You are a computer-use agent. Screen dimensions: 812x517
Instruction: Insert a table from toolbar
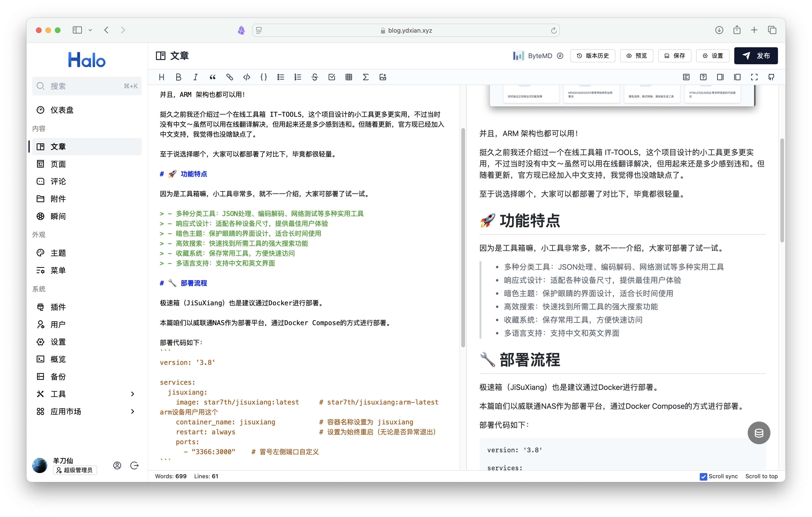[x=349, y=77]
